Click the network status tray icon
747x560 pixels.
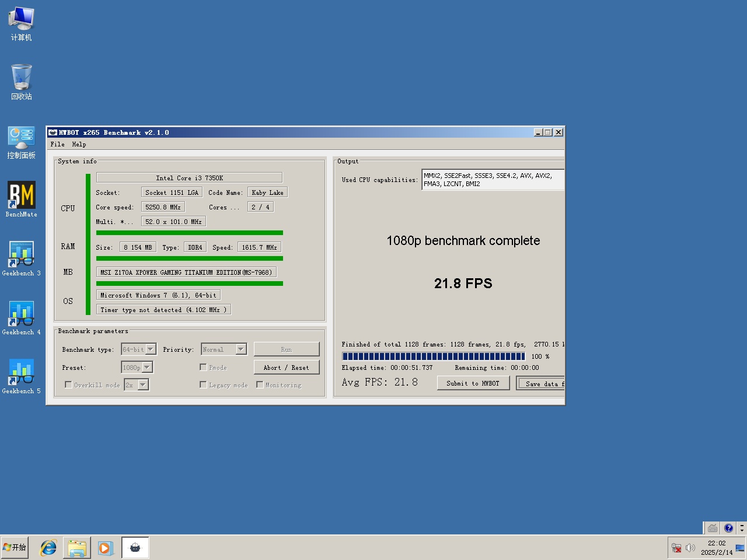pos(676,548)
